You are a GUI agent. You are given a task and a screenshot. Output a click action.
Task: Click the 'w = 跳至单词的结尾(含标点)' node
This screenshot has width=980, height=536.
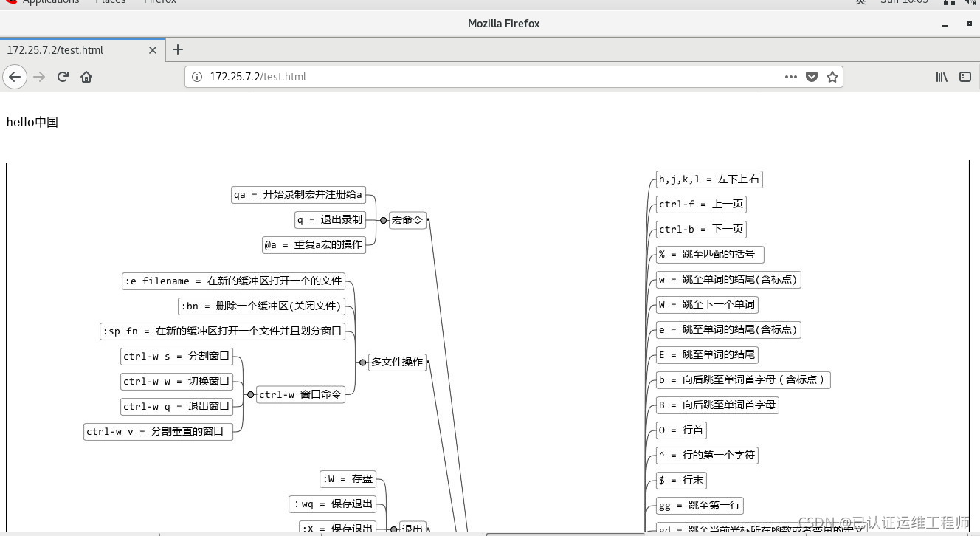point(728,280)
